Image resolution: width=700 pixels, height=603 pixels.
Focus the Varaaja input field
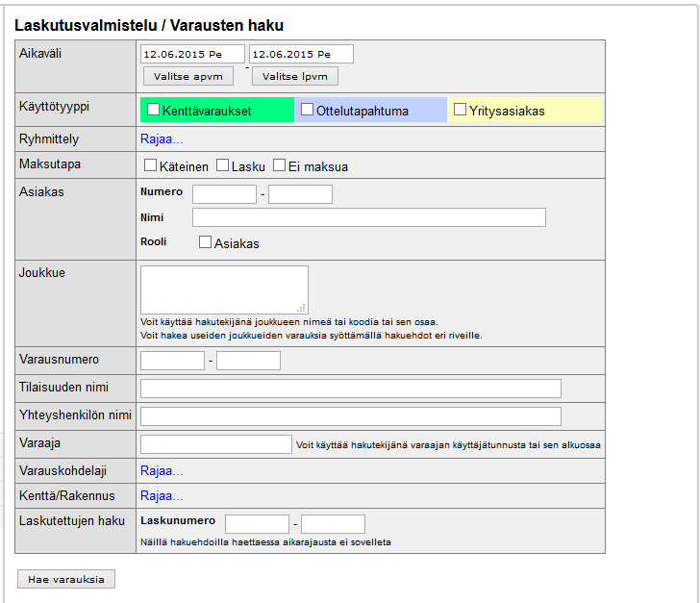tap(216, 444)
